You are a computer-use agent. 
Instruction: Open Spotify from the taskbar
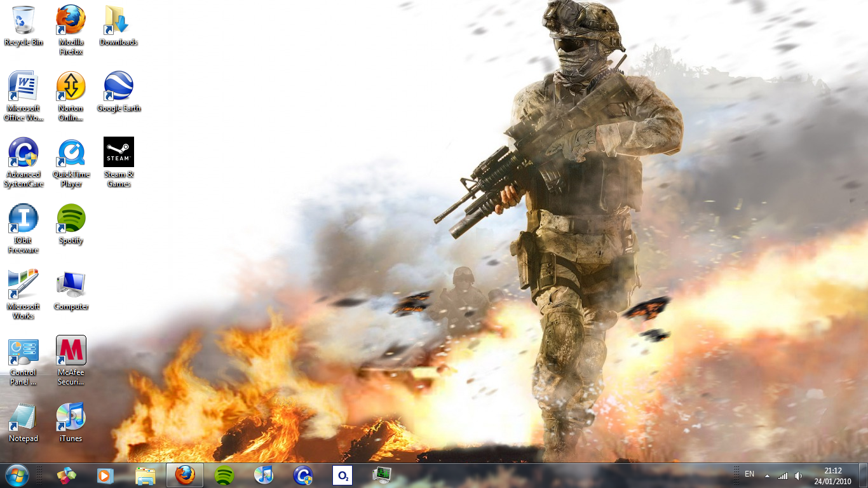click(224, 475)
